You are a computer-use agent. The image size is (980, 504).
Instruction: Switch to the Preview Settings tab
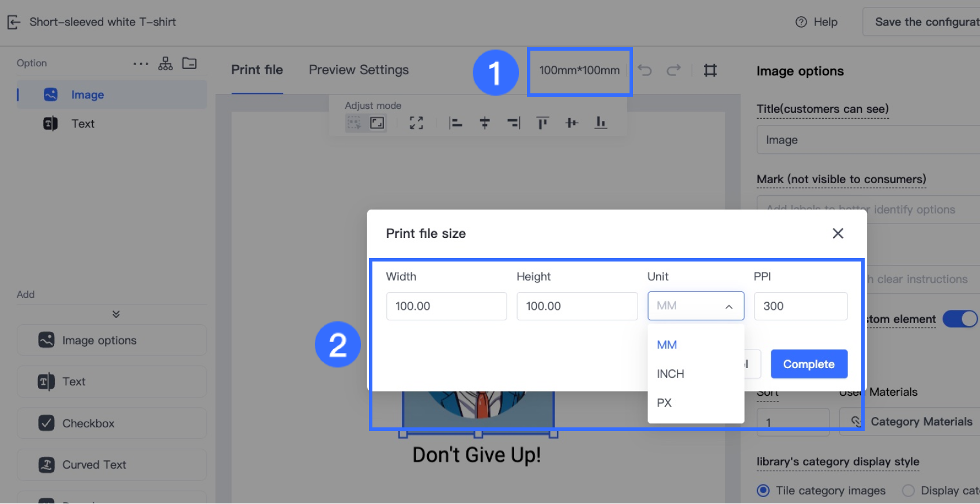[x=359, y=70]
